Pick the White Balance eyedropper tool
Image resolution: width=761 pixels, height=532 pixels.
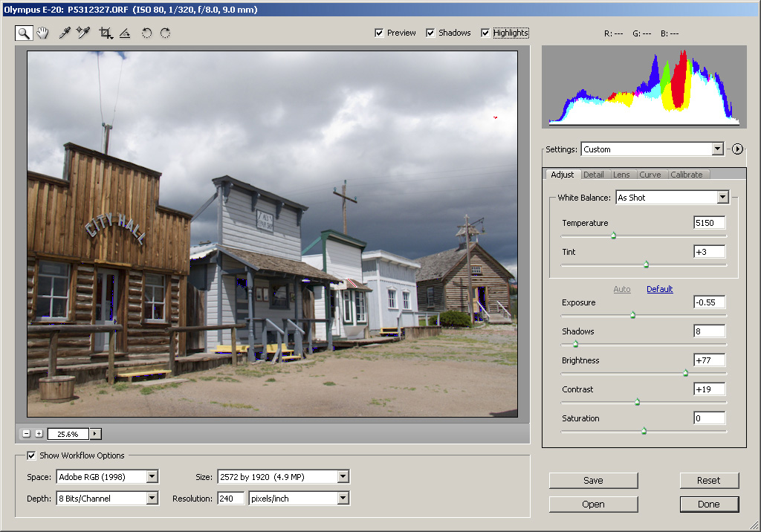pos(65,33)
